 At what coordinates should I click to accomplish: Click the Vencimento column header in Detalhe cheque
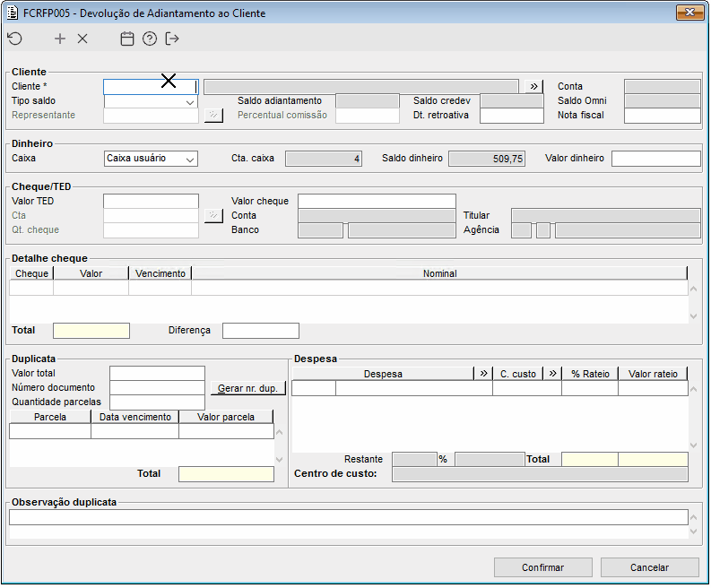coord(160,273)
